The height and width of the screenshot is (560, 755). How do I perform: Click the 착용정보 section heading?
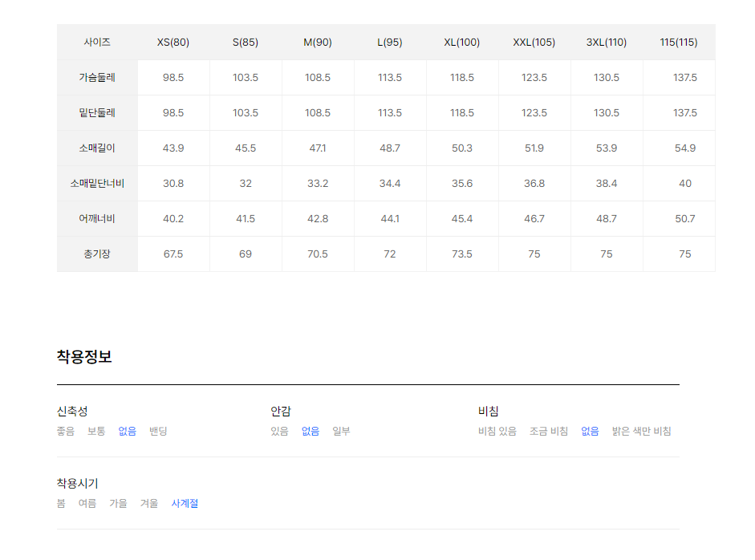84,357
